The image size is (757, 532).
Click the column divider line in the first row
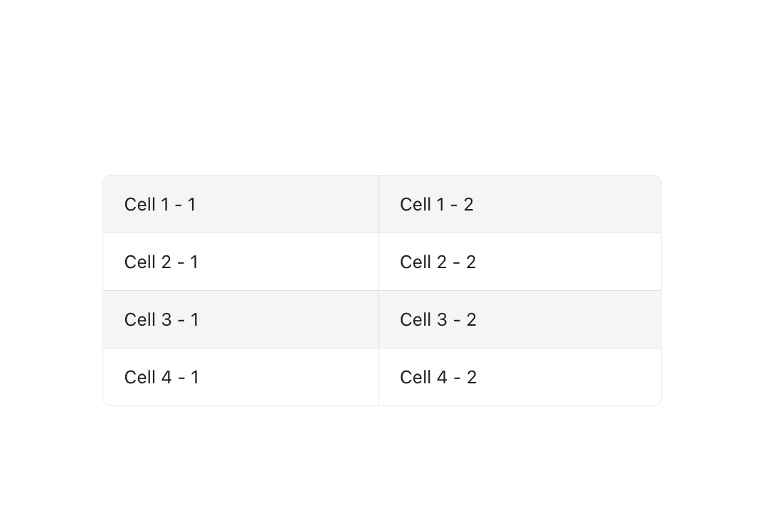[x=379, y=204]
